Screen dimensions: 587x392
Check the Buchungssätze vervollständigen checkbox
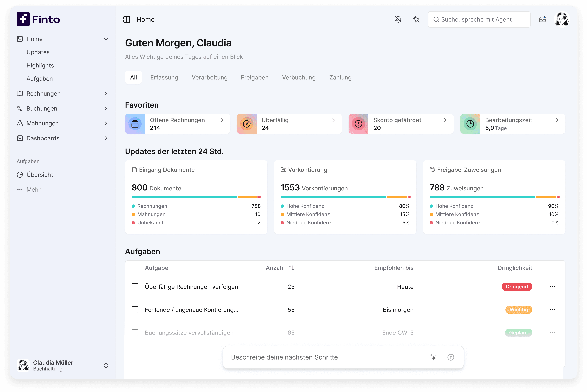pyautogui.click(x=135, y=333)
